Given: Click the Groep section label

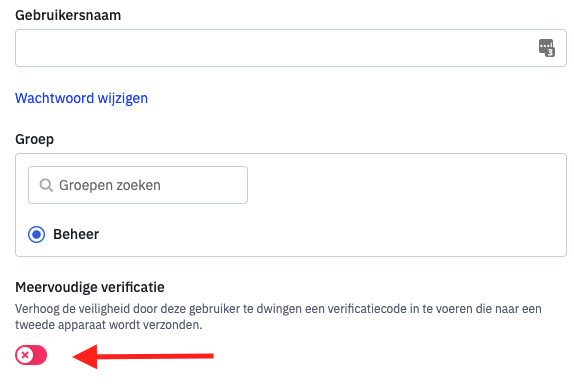Looking at the screenshot, I should click(x=34, y=140).
